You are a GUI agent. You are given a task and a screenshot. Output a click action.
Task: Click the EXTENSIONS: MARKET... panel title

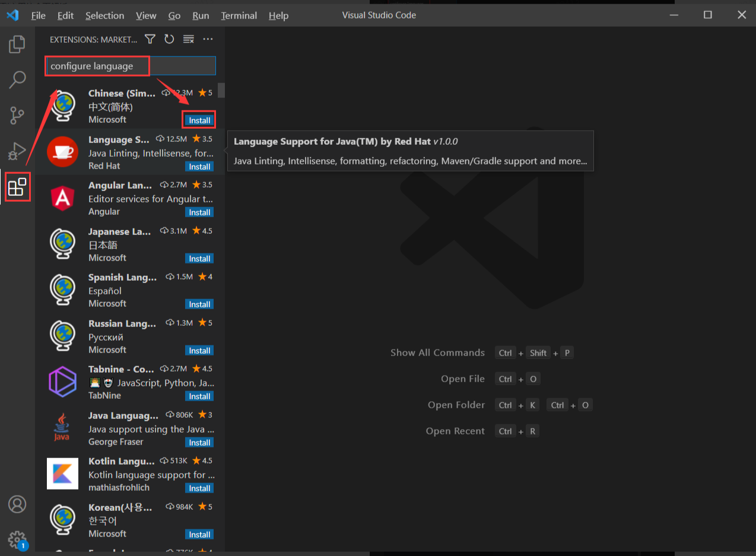[93, 40]
